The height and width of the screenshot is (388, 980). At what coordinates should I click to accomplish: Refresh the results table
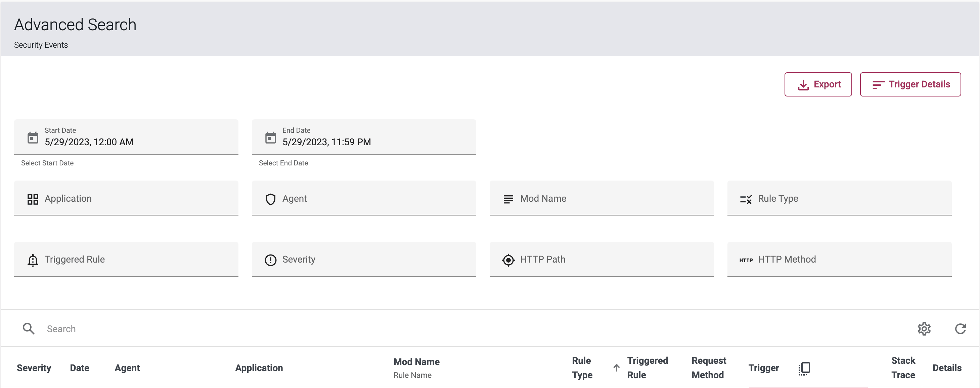click(961, 328)
